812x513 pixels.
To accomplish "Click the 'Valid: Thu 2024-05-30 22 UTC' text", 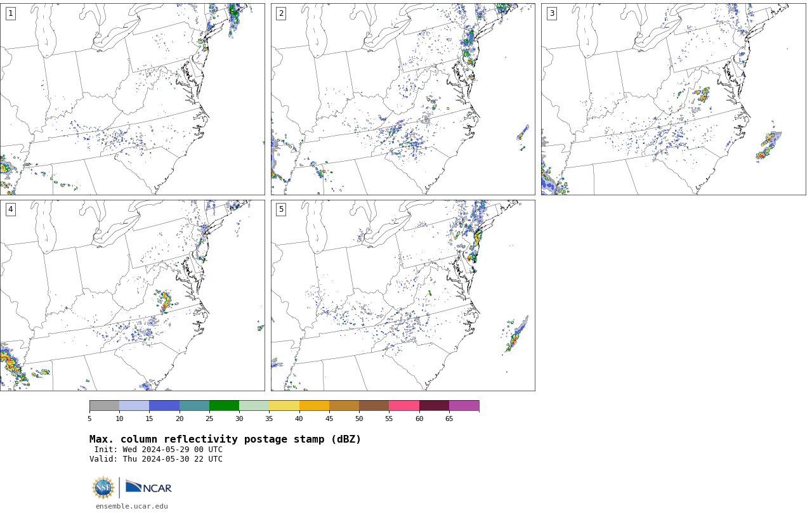I will 156,459.
